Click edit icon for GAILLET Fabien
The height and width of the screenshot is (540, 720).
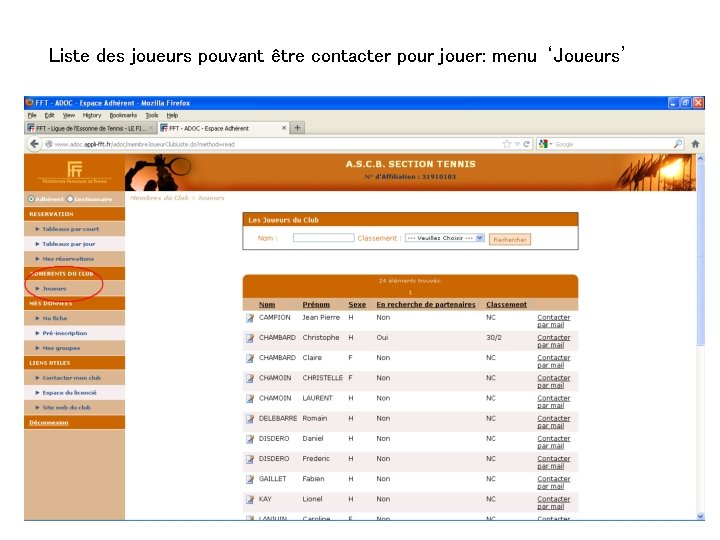[250, 479]
